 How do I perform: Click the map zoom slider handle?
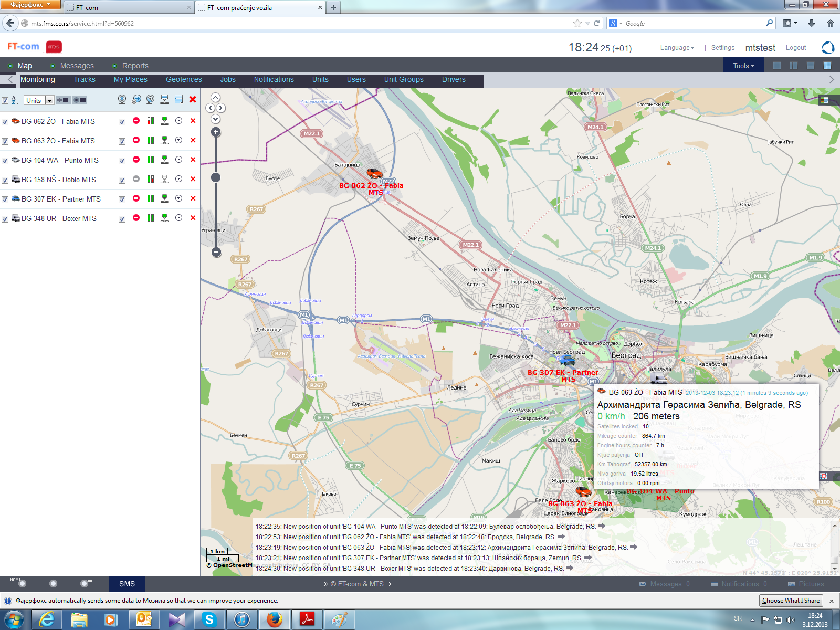click(216, 177)
